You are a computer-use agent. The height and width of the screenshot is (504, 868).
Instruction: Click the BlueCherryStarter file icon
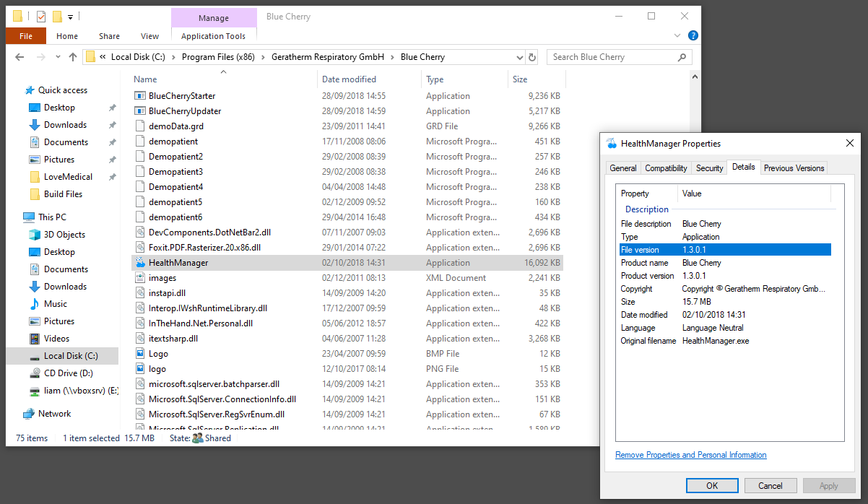coord(141,96)
